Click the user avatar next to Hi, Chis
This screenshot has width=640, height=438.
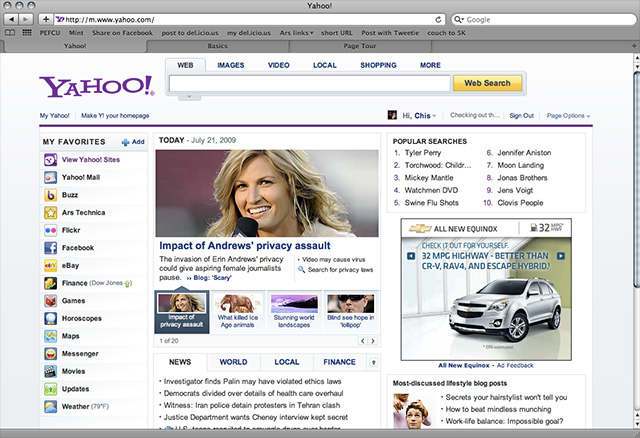pyautogui.click(x=392, y=115)
